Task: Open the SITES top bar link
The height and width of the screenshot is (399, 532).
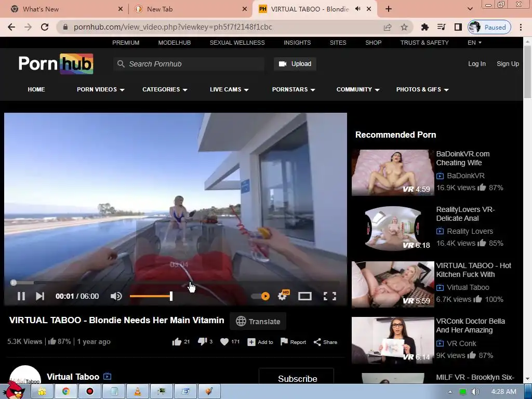Action: pos(338,43)
